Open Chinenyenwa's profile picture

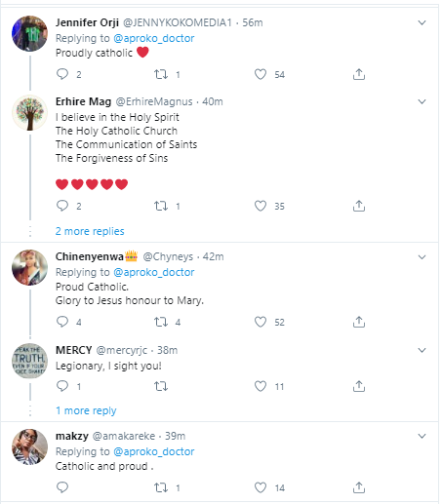29,267
